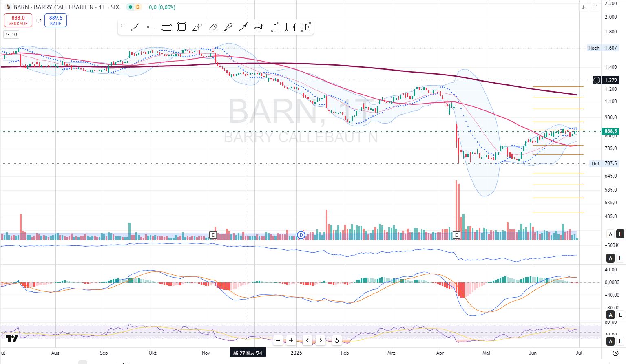This screenshot has height=364, width=626.
Task: Select the Arrow Marker tool
Action: [228, 27]
